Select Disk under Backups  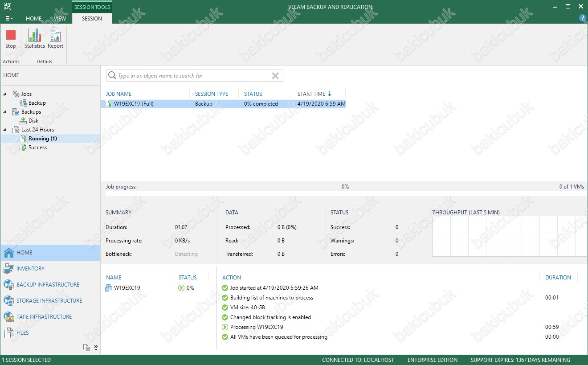[x=33, y=121]
